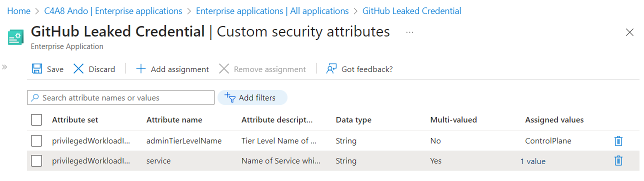Click privilegedWorkloadI... set in adminTierLevelName row
The height and width of the screenshot is (181, 644).
coord(91,141)
